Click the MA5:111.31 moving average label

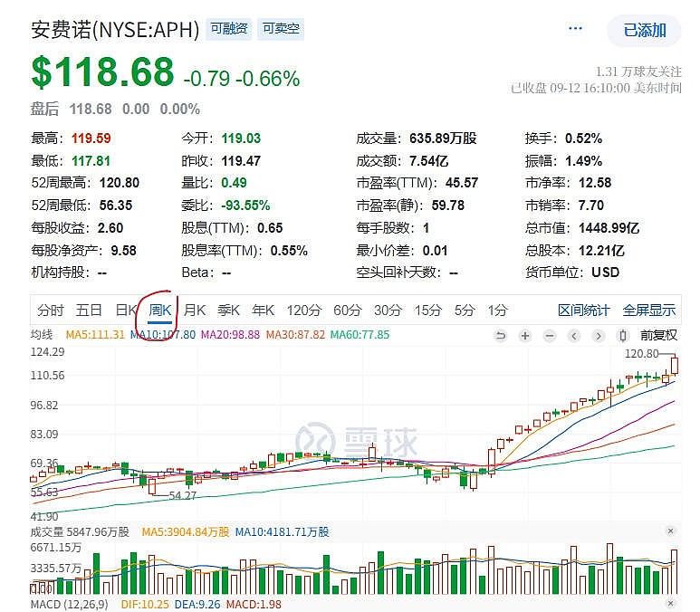click(95, 334)
